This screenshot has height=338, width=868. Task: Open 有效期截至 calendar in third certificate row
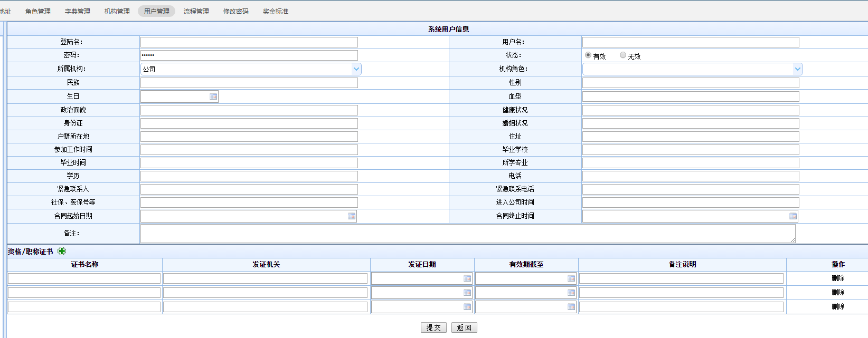(x=571, y=307)
